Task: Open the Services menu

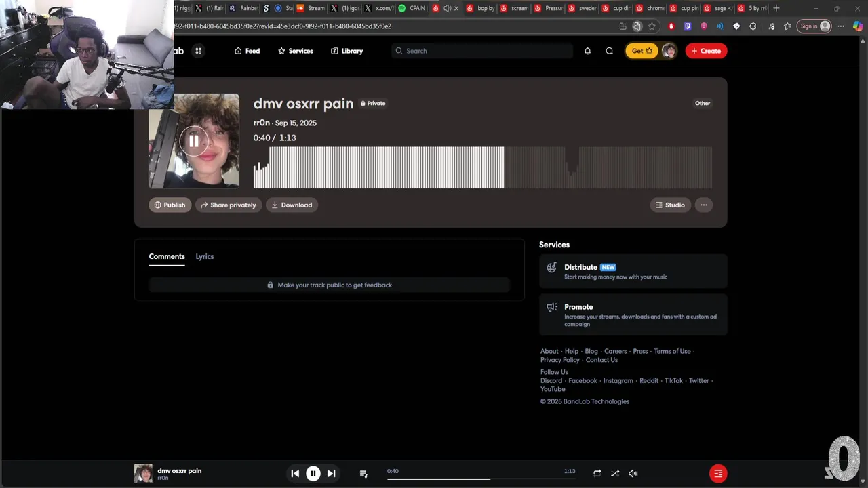Action: (x=295, y=51)
